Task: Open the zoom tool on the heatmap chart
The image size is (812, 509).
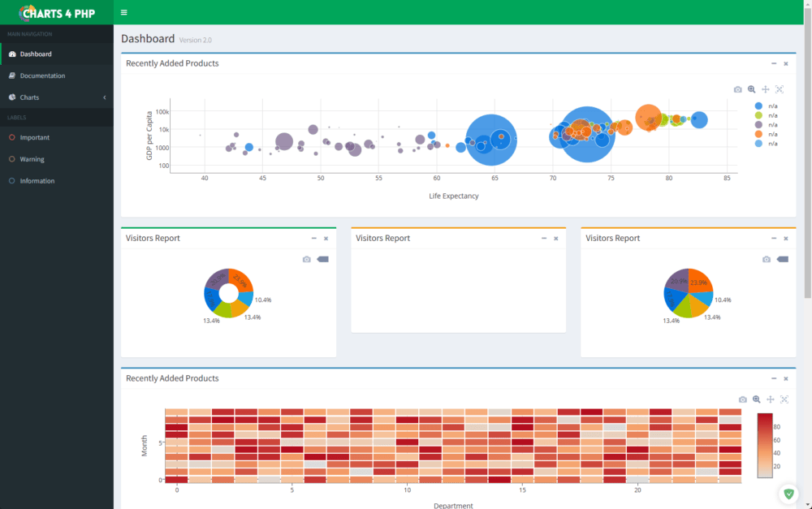Action: [x=755, y=399]
